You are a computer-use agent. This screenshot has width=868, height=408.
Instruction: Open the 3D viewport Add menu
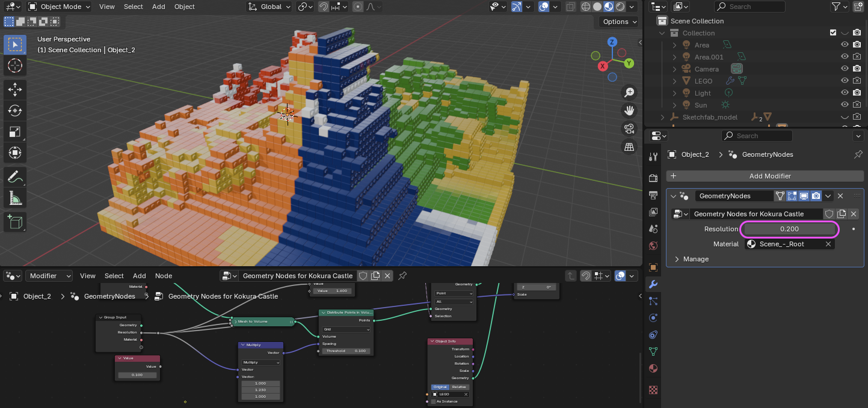tap(159, 7)
